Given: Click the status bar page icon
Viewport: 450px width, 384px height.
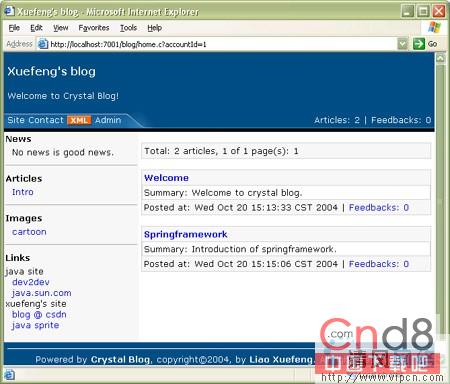Looking at the screenshot, I should 9,375.
